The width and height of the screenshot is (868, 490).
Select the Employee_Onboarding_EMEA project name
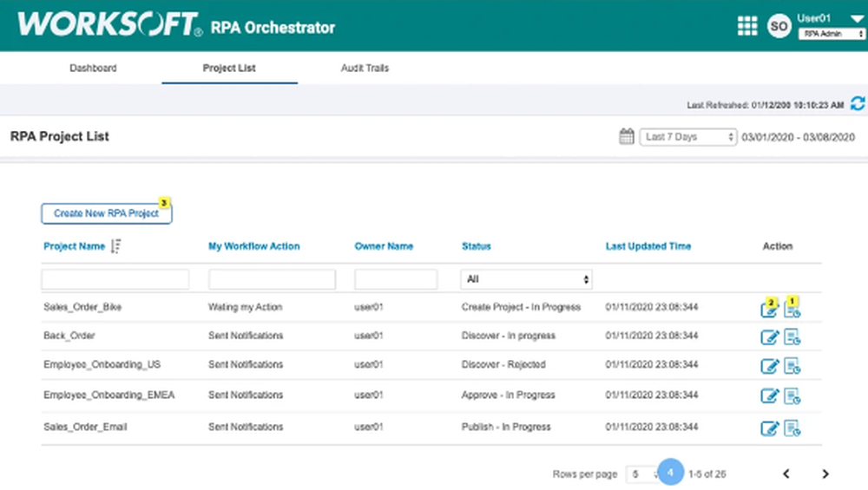click(x=109, y=395)
